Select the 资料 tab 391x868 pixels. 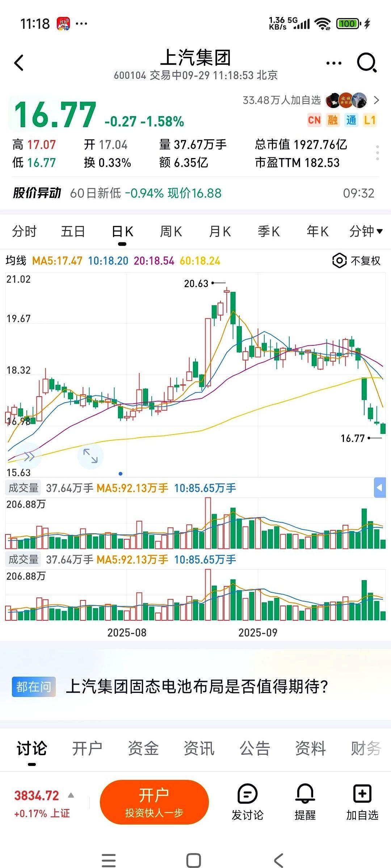tap(311, 748)
